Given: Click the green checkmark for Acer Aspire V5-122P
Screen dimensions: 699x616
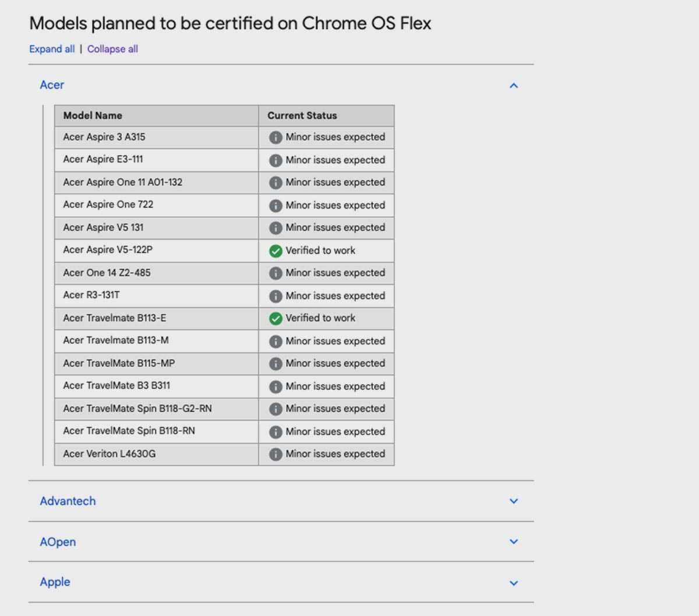Looking at the screenshot, I should click(x=276, y=251).
